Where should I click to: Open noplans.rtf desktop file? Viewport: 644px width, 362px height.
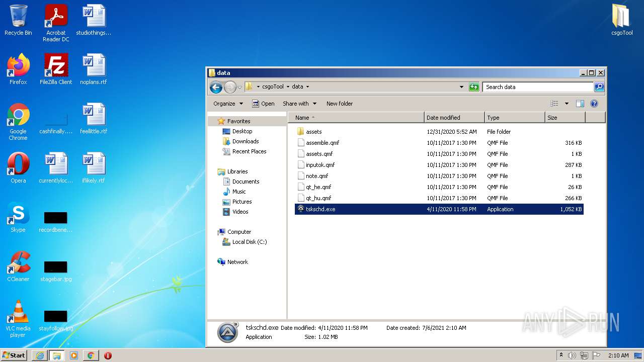[94, 69]
